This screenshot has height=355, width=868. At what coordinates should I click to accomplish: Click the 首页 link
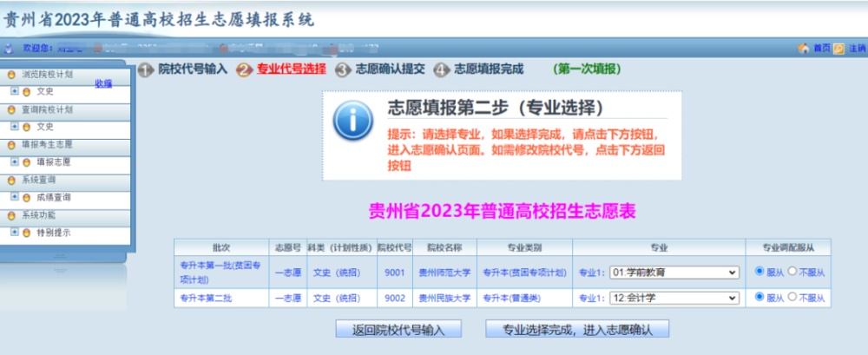(x=821, y=49)
